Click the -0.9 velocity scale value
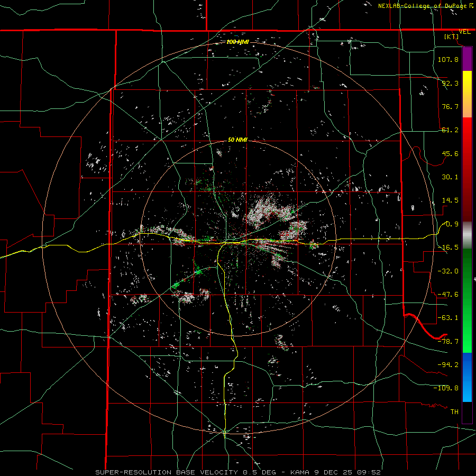Screen dimensions: 476x476 (450, 224)
